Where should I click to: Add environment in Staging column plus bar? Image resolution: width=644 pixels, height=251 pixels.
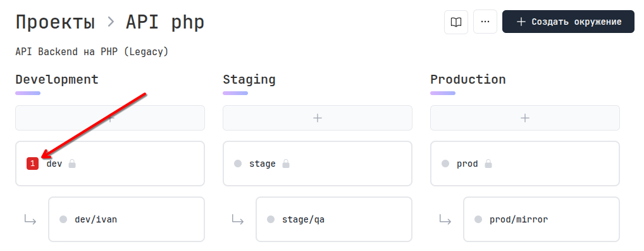318,118
